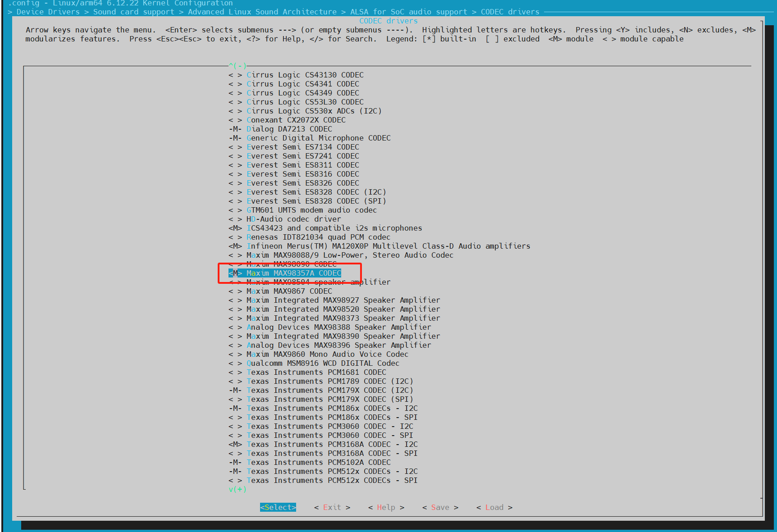Click 'Sound card support' in breadcrumb
777x532 pixels.
(x=134, y=12)
